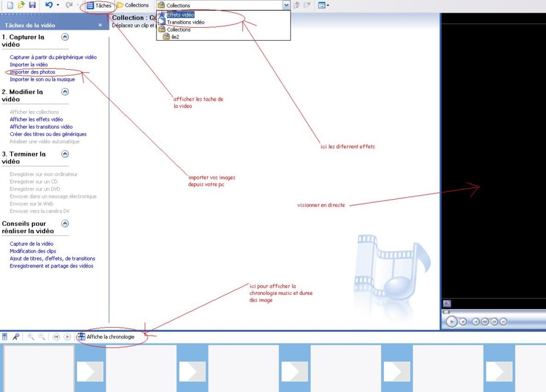
Task: Play the preview monitor video
Action: tap(451, 322)
